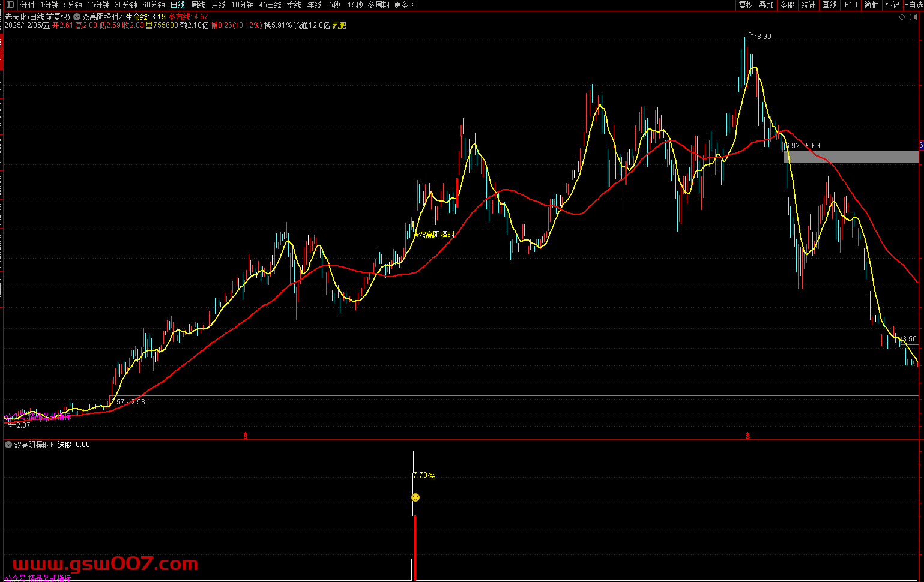Viewport: 924px width, 582px height.
Task: Click the 8.99 high price flag marker
Action: (x=750, y=35)
